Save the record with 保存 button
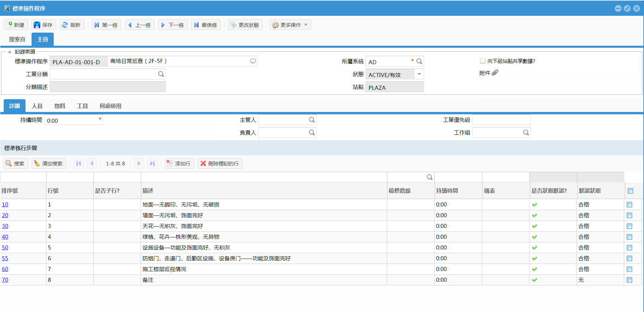This screenshot has height=312, width=644. click(44, 25)
